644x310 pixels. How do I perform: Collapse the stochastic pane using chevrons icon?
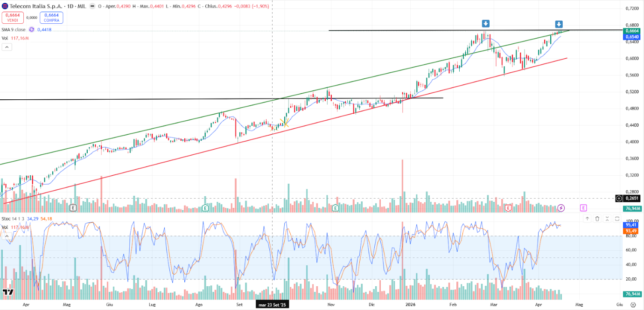pos(607,219)
